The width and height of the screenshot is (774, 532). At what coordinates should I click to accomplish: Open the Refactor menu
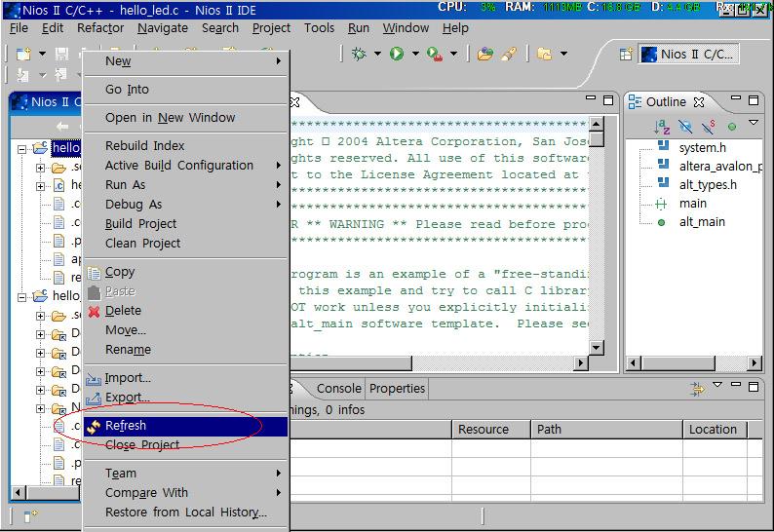click(100, 28)
